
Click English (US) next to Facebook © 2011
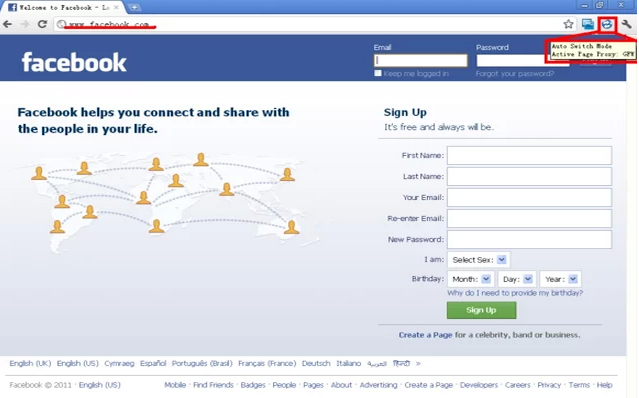point(100,385)
